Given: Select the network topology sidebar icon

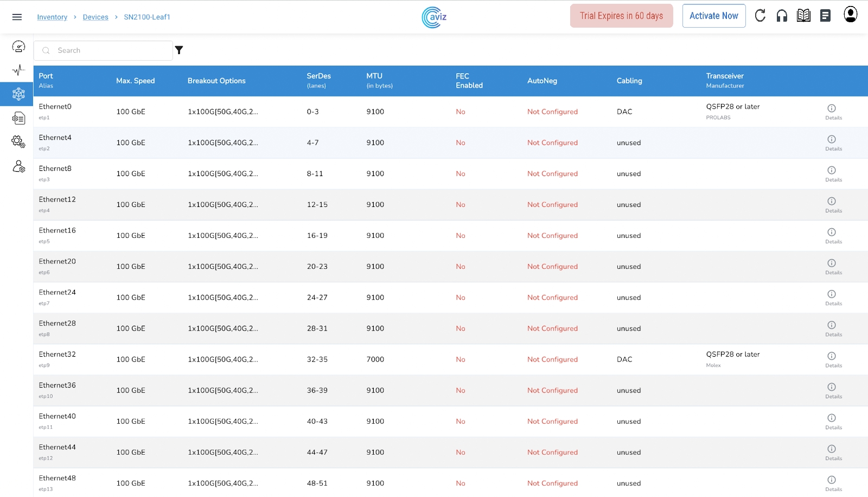Looking at the screenshot, I should coord(18,94).
